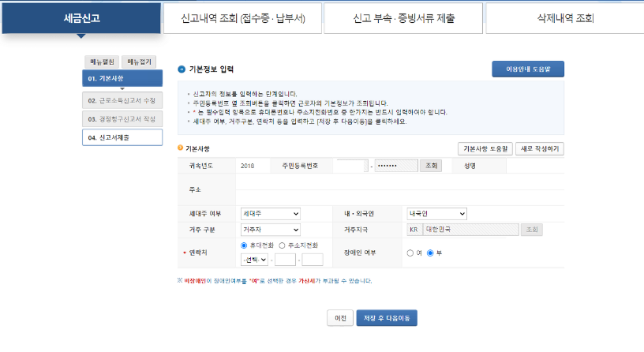This screenshot has height=352, width=644.
Task: Select step 01. 기본사항
Action: click(122, 78)
